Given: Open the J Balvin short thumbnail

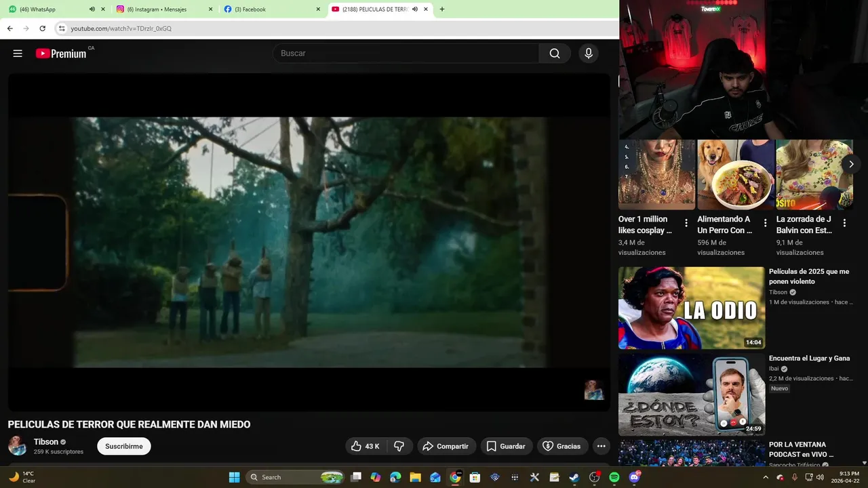Looking at the screenshot, I should (814, 174).
